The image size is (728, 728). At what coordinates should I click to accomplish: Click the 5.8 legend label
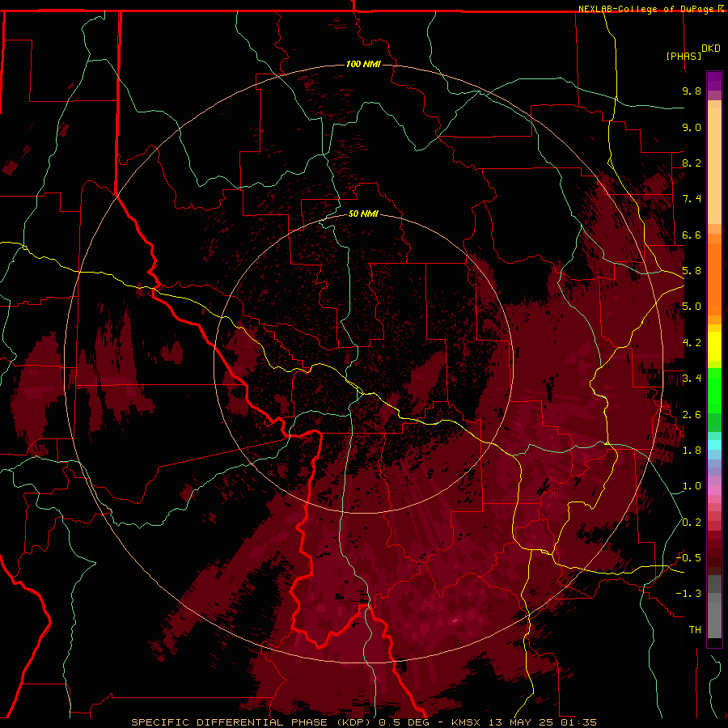[692, 271]
